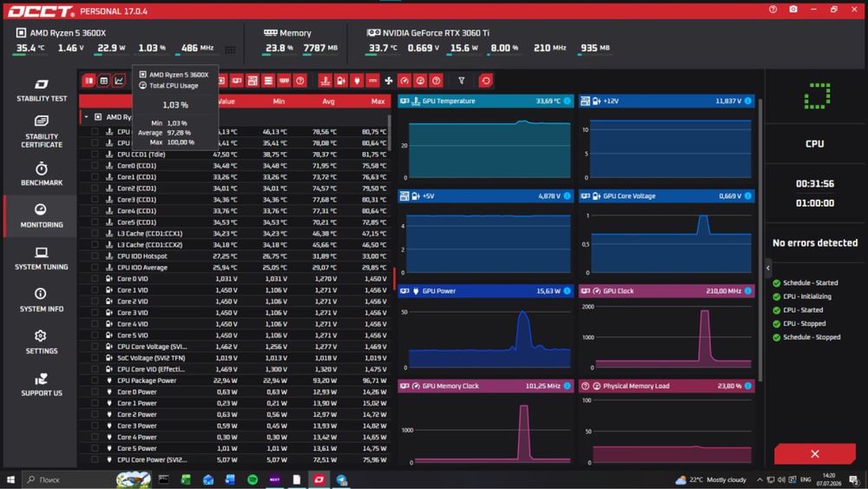The height and width of the screenshot is (489, 868).
Task: Tick the Core 3 VID checkbox
Action: pos(95,313)
